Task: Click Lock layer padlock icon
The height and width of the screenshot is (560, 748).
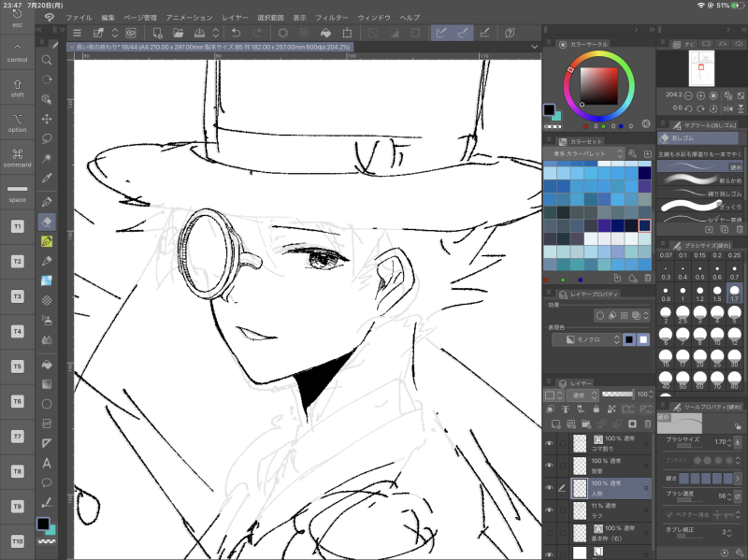Action: click(596, 409)
